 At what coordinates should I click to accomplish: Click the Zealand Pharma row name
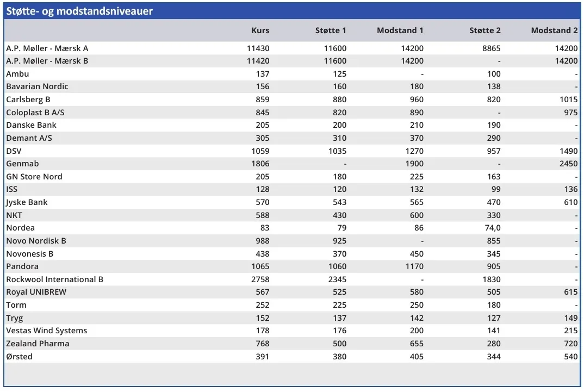(x=38, y=344)
